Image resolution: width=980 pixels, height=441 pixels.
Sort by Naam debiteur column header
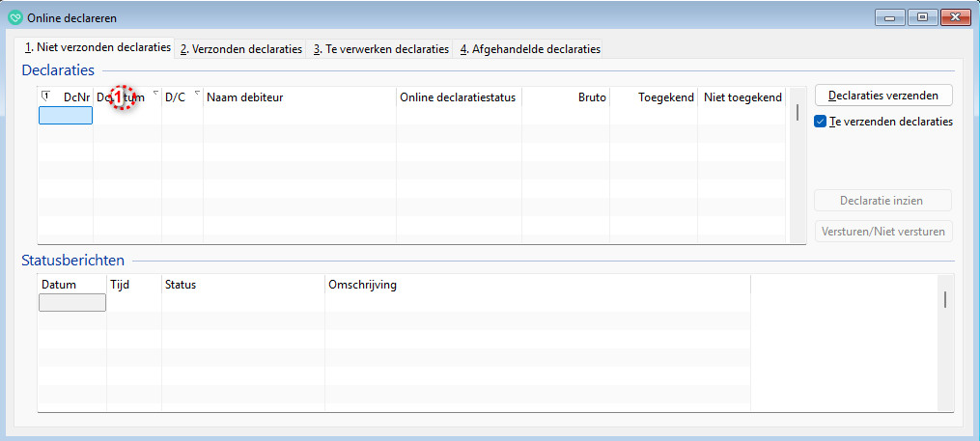point(299,97)
